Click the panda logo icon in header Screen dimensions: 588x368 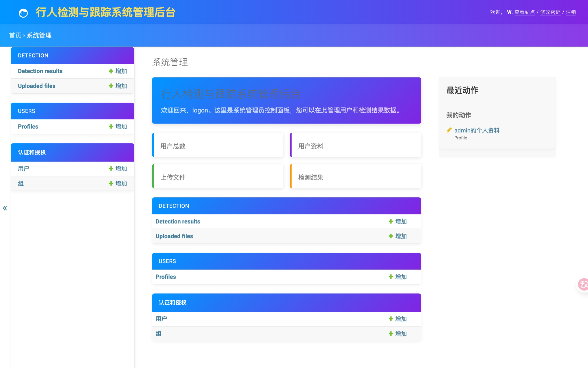coord(23,13)
